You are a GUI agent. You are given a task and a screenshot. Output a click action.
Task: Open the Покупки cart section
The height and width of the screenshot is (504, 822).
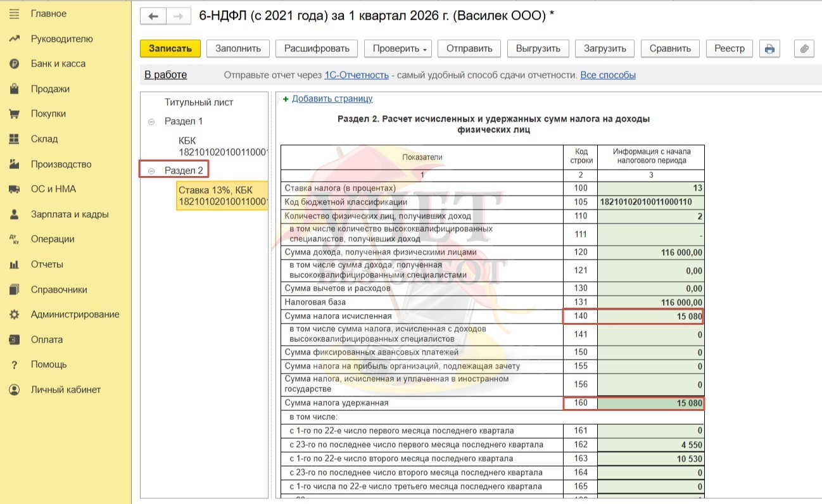[48, 114]
